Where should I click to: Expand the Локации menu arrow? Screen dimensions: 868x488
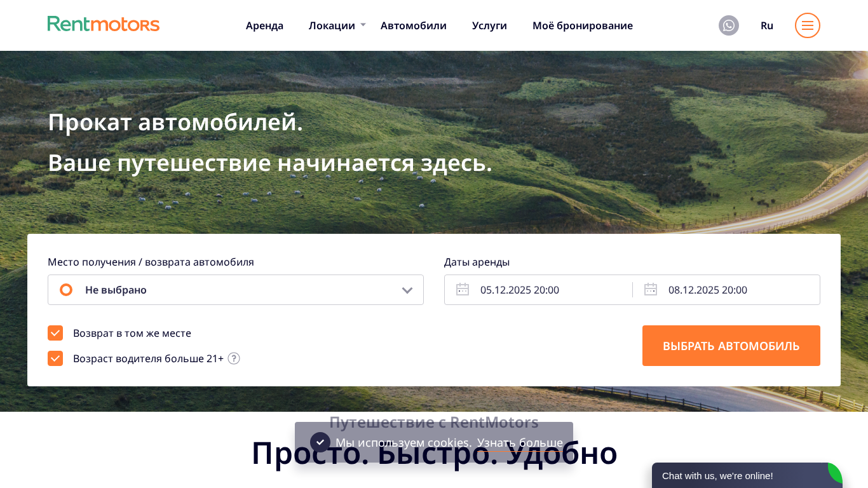click(x=363, y=25)
